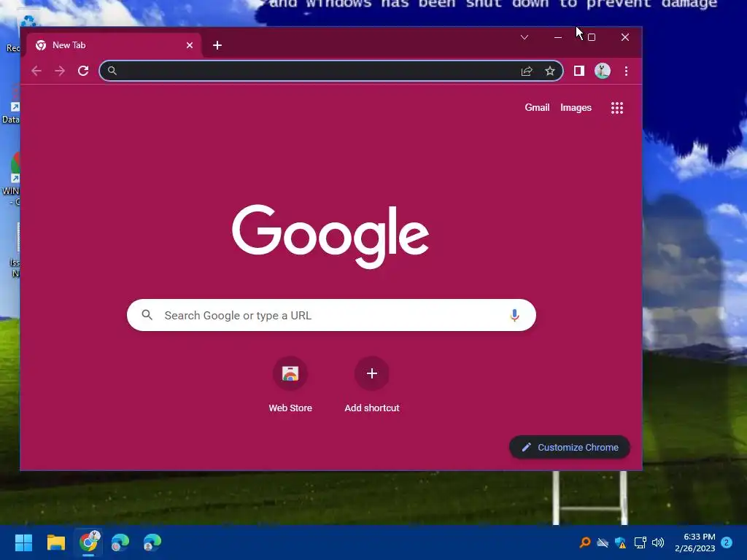The image size is (747, 560).
Task: Click the Chrome taskbar icon
Action: (88, 542)
